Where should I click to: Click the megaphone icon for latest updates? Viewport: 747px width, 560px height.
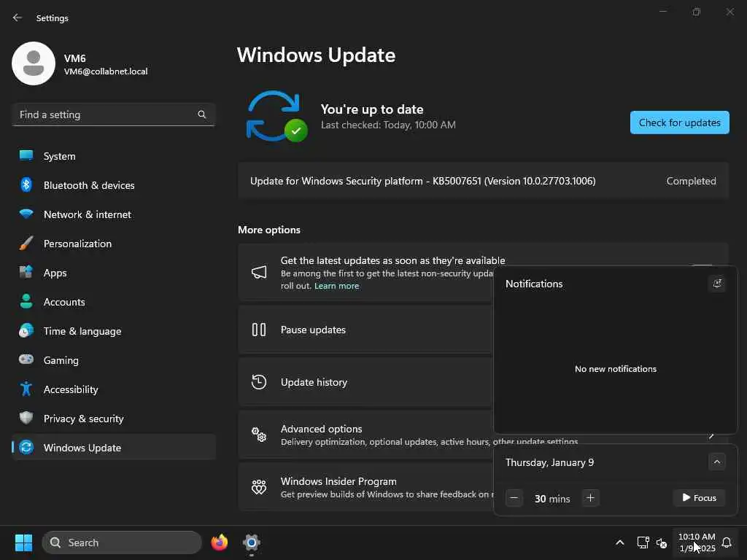(x=259, y=273)
